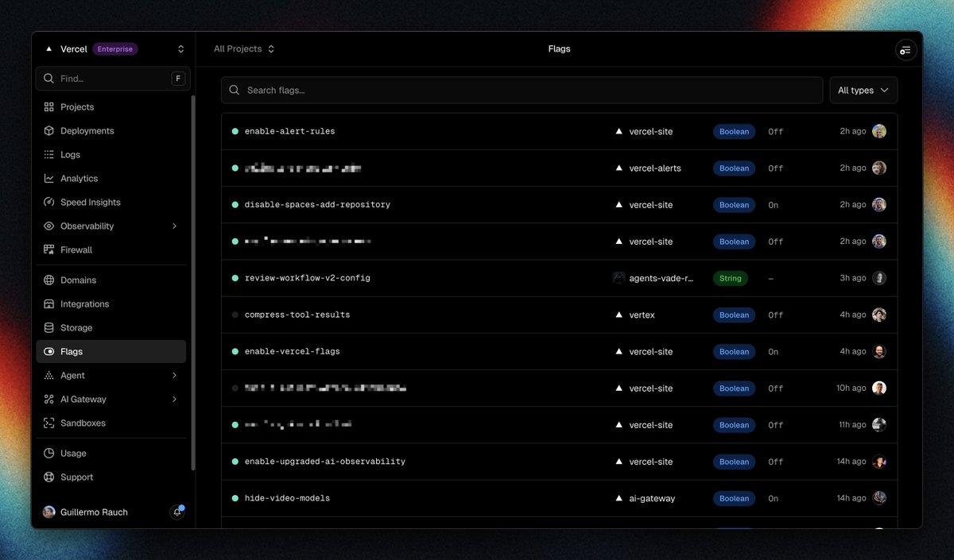The height and width of the screenshot is (560, 954).
Task: Click gray status dot of compress-tool-results
Action: tap(235, 315)
